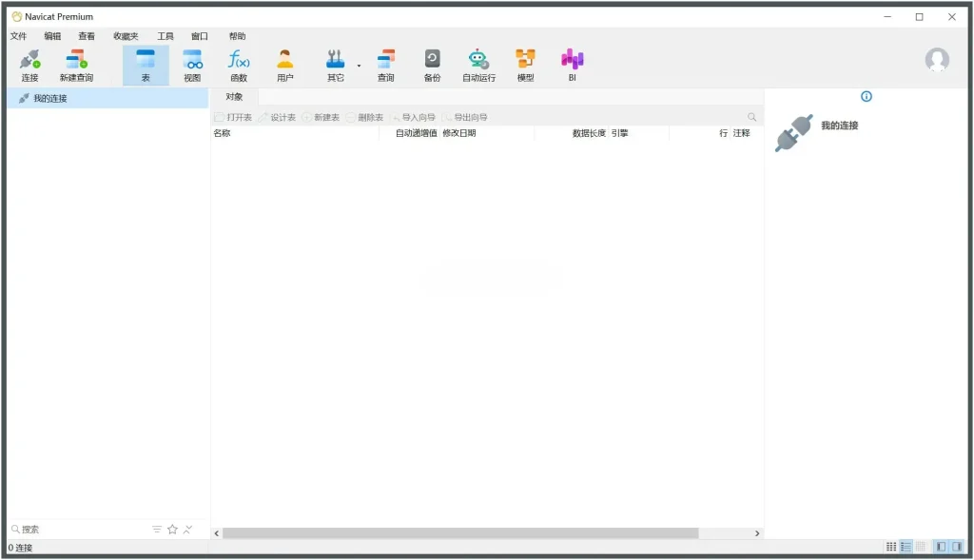
Task: Toggle the left navigation pane icon
Action: tap(941, 547)
